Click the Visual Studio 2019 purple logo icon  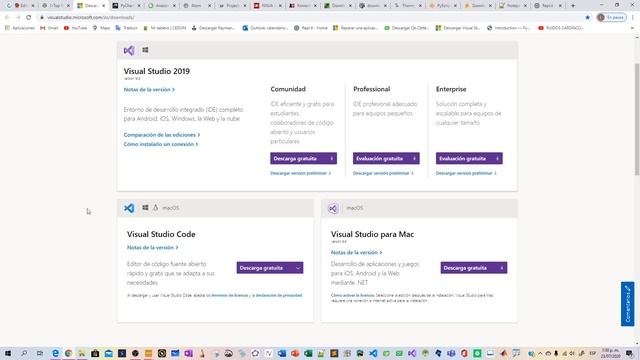click(129, 51)
